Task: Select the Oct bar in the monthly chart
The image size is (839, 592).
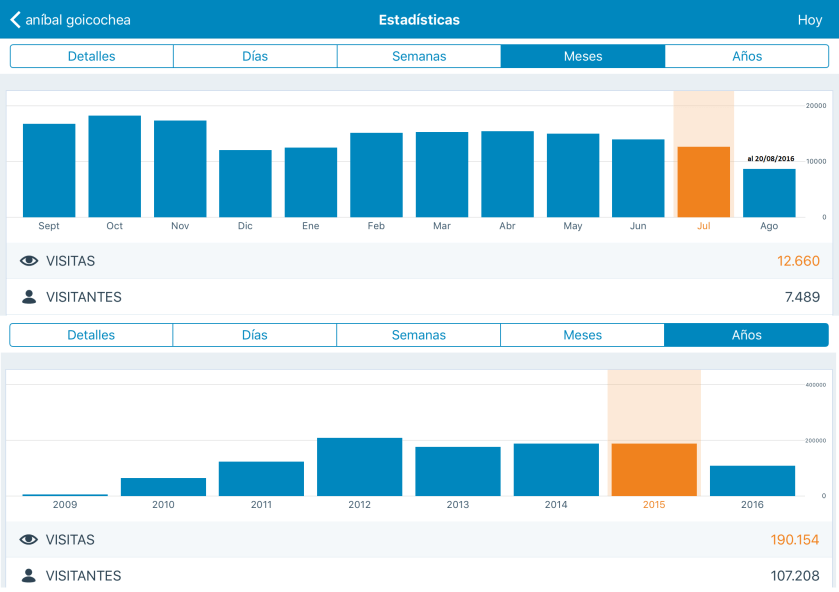Action: tap(115, 166)
